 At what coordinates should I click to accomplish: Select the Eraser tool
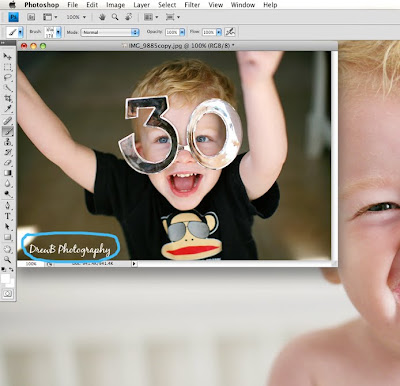(7, 163)
